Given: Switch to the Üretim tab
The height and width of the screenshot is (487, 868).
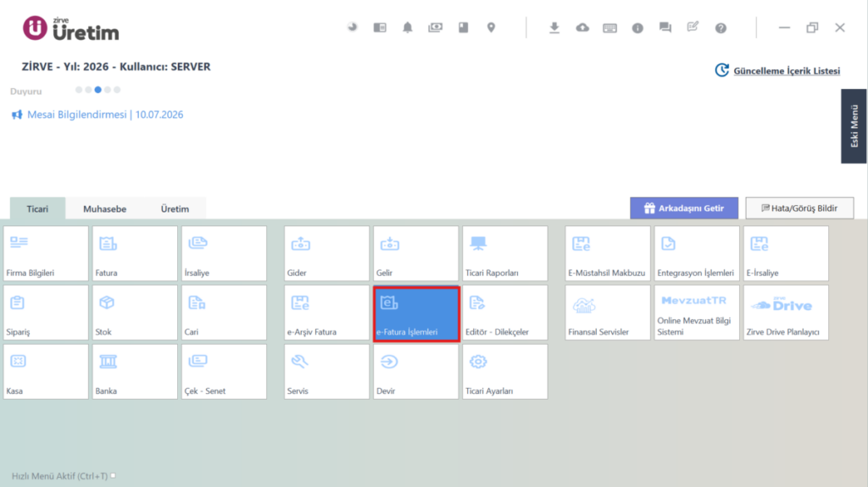Looking at the screenshot, I should tap(175, 208).
